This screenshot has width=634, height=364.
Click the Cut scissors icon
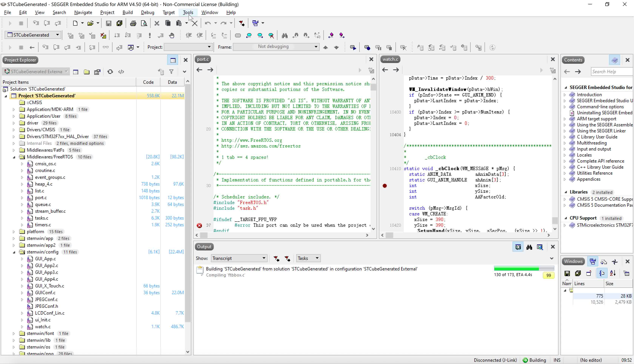point(157,23)
